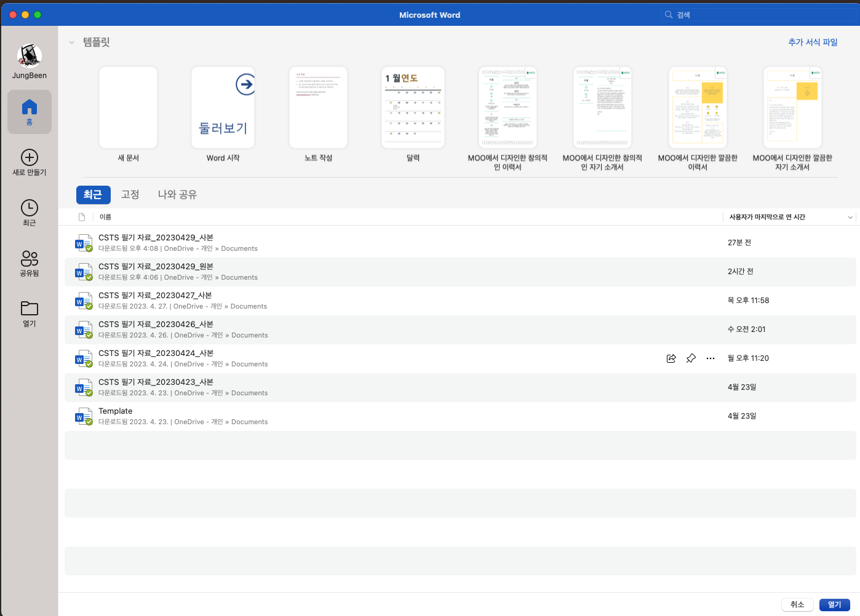
Task: Select the 새 문서 blank template
Action: point(129,108)
